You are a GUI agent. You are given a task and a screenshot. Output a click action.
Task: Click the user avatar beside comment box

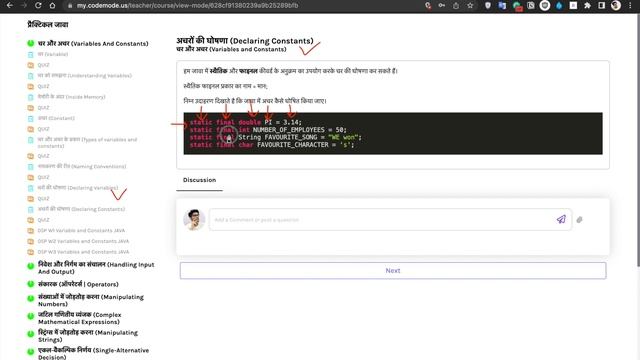click(x=194, y=220)
